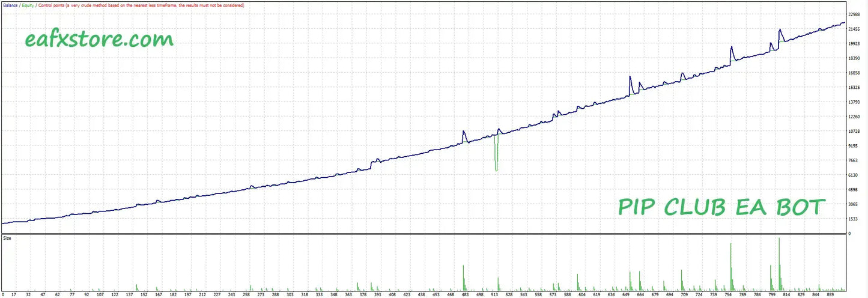Viewport: 868px width, 298px height.
Task: Click the 288 tick label on the bottom axis
Action: click(x=276, y=295)
